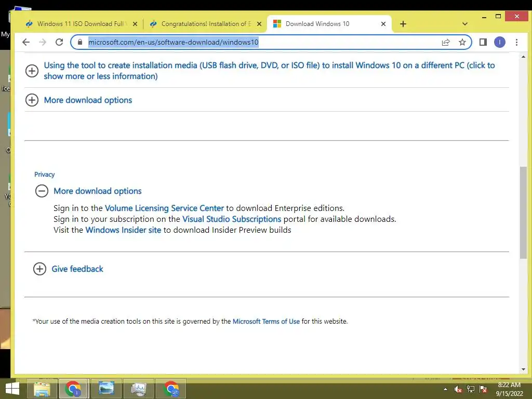The height and width of the screenshot is (399, 532).
Task: Open Microsoft Terms of Use link
Action: coord(266,321)
